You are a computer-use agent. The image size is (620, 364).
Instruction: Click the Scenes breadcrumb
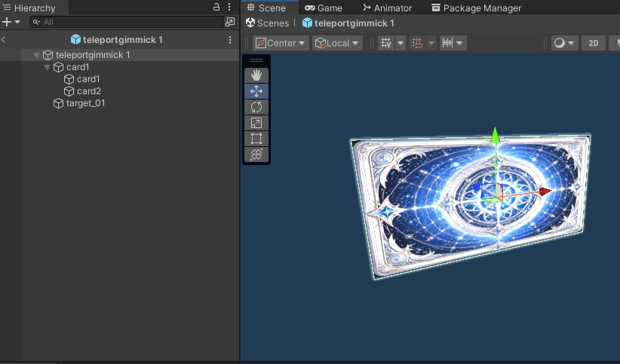(267, 23)
